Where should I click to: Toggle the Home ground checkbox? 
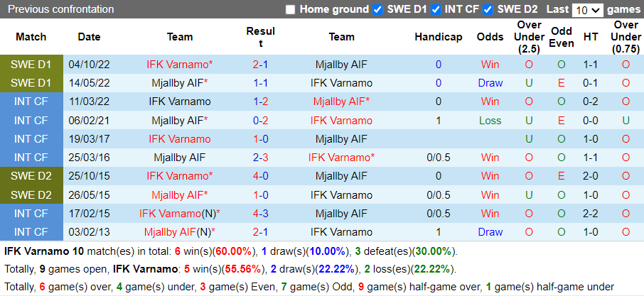click(290, 10)
